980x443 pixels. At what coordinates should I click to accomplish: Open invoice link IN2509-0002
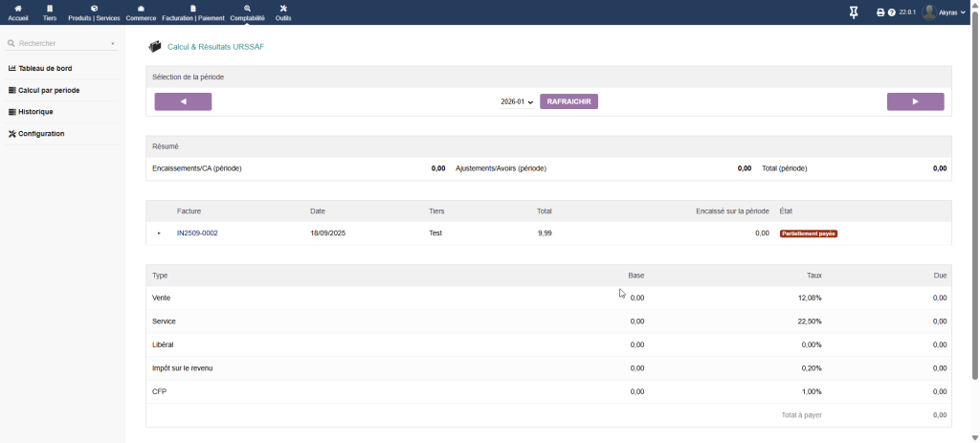197,233
